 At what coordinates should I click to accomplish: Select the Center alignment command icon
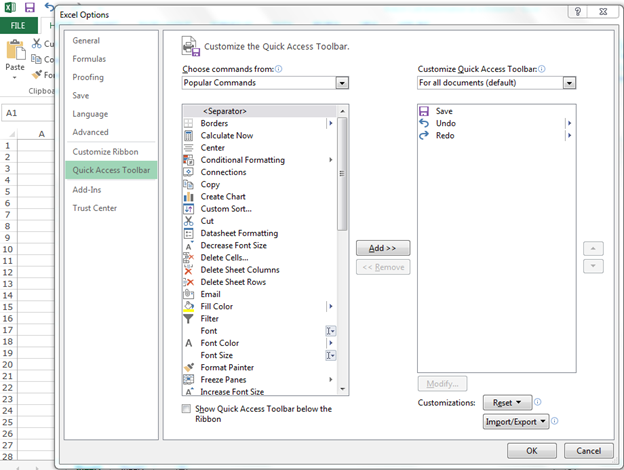[x=188, y=148]
